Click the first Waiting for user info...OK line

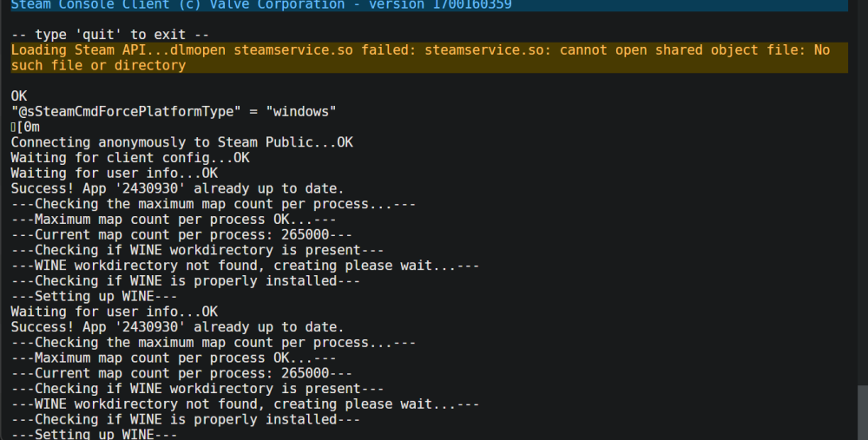point(114,174)
